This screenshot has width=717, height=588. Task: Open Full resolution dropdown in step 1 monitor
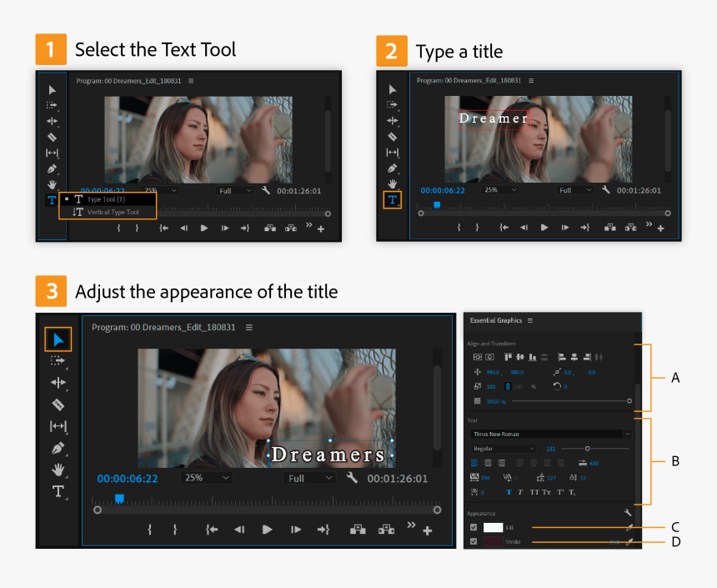tap(234, 191)
